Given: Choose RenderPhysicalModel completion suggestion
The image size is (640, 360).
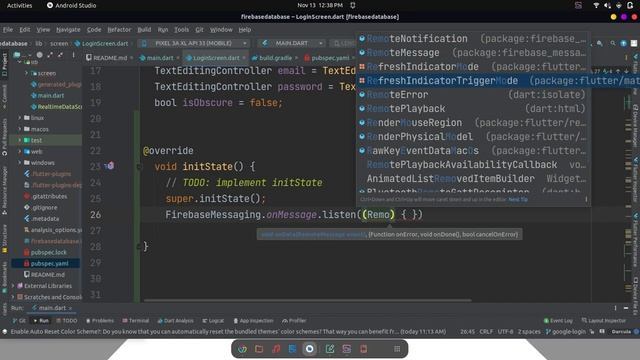Looking at the screenshot, I should [x=473, y=136].
